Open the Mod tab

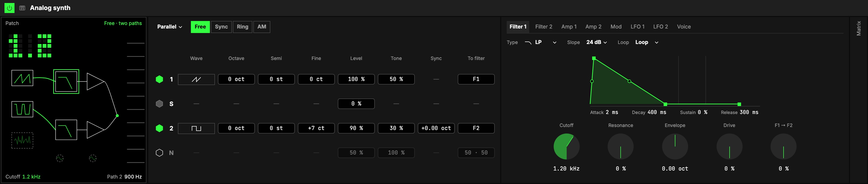[616, 26]
